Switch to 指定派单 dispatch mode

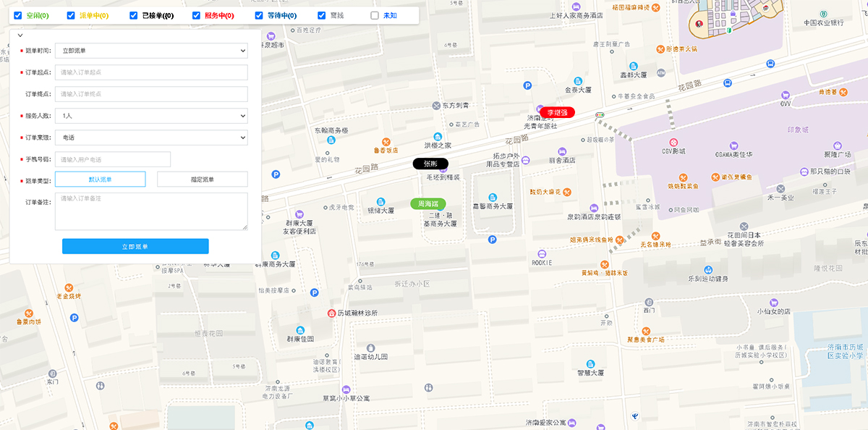pyautogui.click(x=201, y=179)
